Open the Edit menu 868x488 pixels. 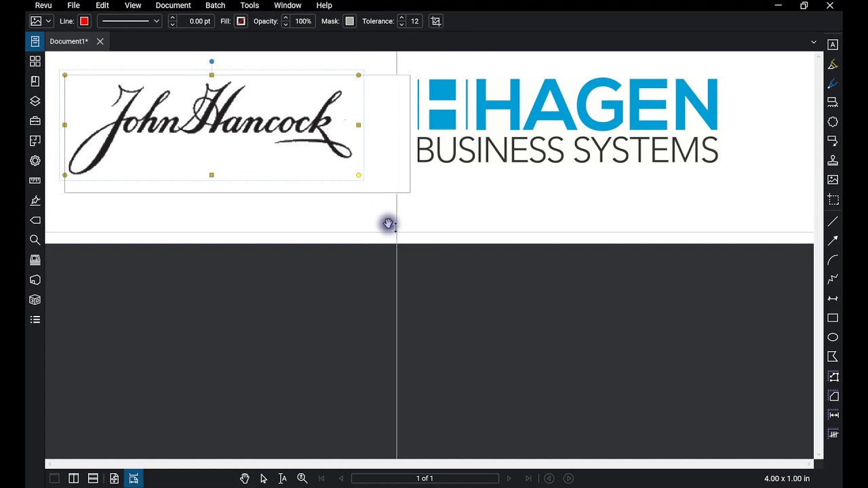coord(102,5)
